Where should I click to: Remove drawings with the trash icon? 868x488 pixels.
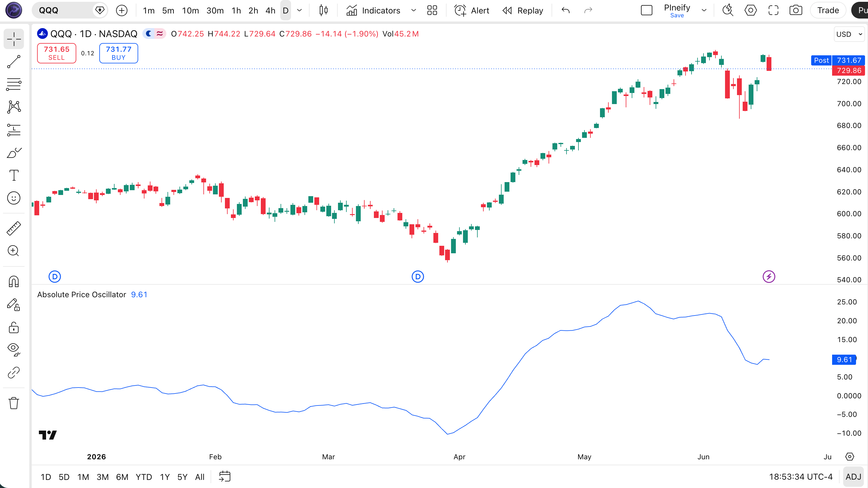(x=14, y=403)
